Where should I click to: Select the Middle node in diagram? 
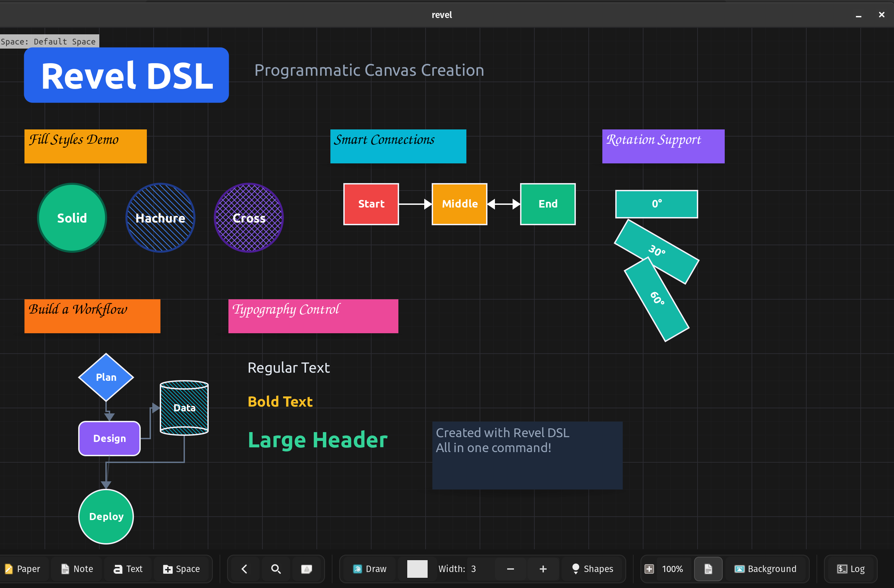459,204
